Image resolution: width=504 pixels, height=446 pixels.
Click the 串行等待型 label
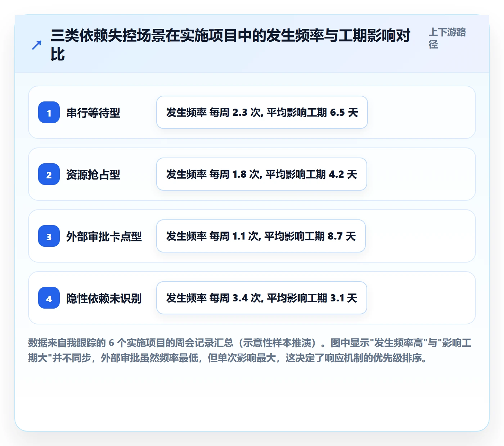[93, 113]
